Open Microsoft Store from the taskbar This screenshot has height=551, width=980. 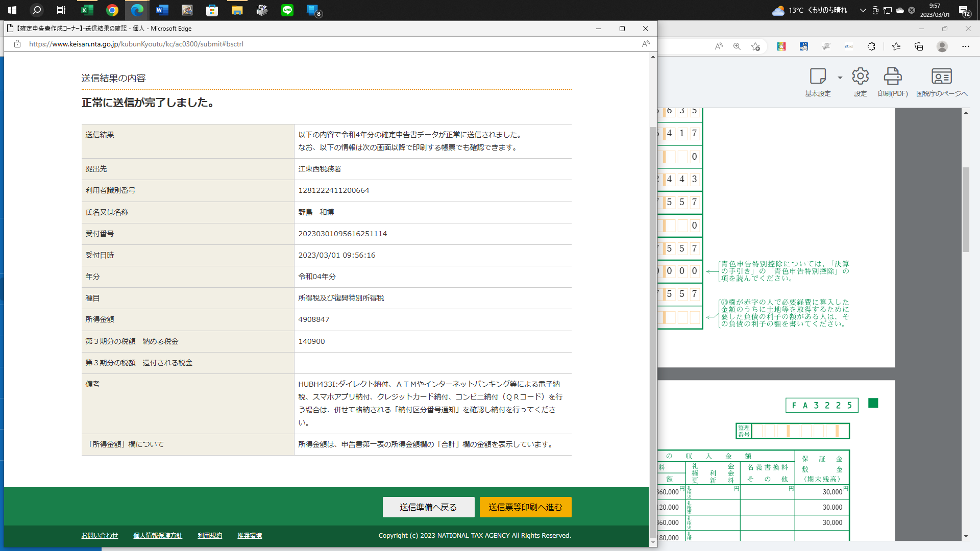click(212, 10)
